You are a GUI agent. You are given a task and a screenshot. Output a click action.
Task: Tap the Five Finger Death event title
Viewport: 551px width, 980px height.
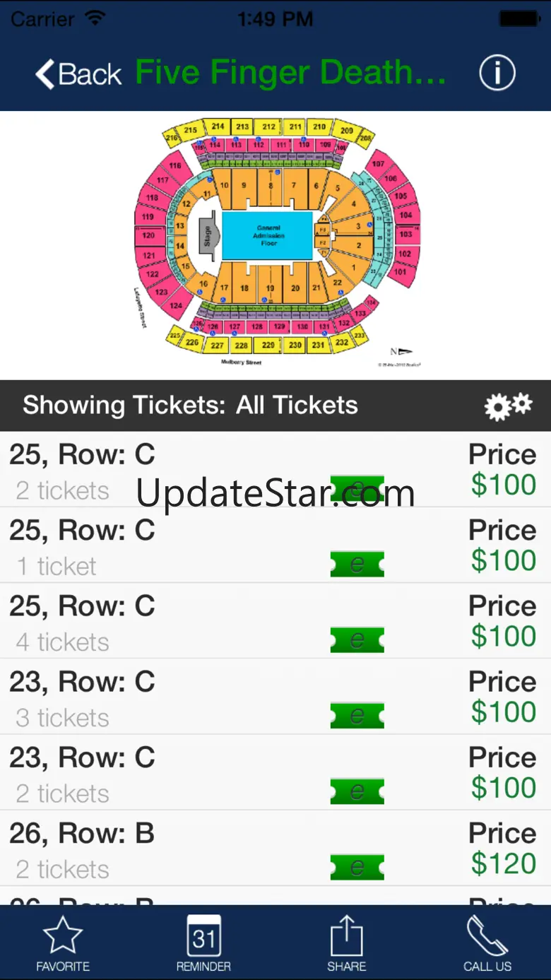(x=291, y=73)
